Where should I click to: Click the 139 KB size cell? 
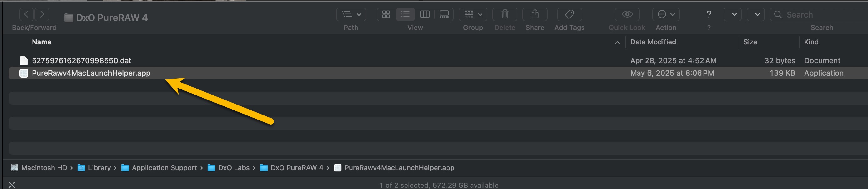pos(782,73)
